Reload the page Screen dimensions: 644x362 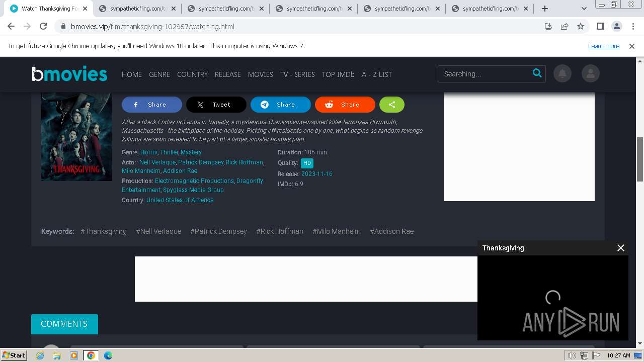43,27
